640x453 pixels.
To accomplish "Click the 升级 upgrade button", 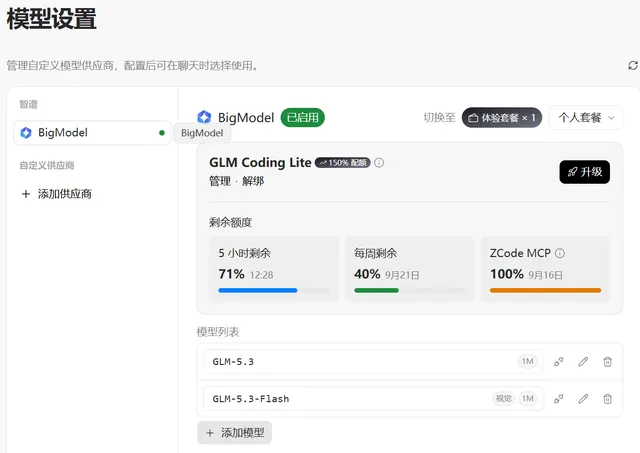I will [584, 172].
